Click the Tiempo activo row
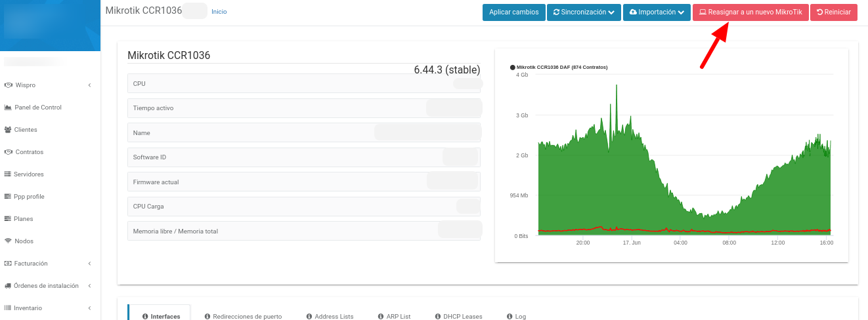 coord(304,108)
